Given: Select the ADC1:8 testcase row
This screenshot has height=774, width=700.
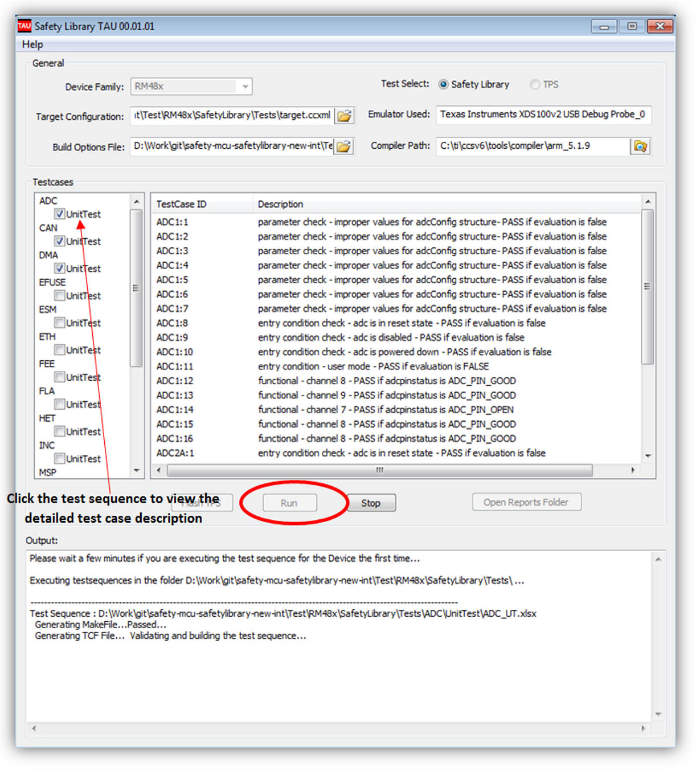Looking at the screenshot, I should tap(342, 323).
